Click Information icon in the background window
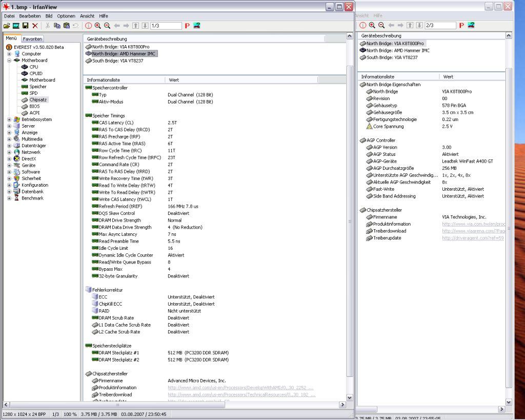Viewport: 525px width, 420px height. [362, 25]
